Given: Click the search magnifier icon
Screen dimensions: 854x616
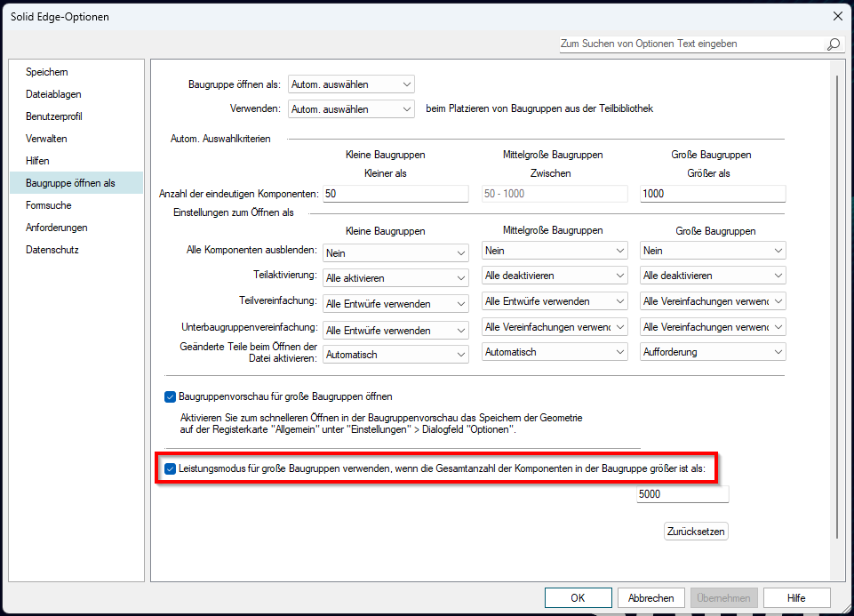Looking at the screenshot, I should click(833, 44).
